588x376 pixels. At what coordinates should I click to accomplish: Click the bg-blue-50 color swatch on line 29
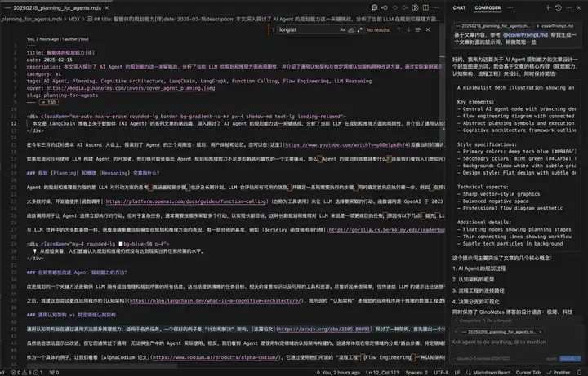pyautogui.click(x=121, y=244)
